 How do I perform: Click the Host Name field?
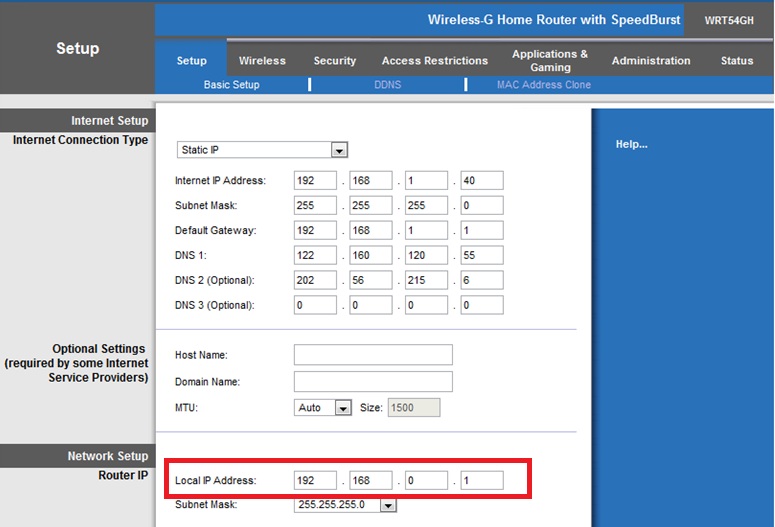point(373,355)
